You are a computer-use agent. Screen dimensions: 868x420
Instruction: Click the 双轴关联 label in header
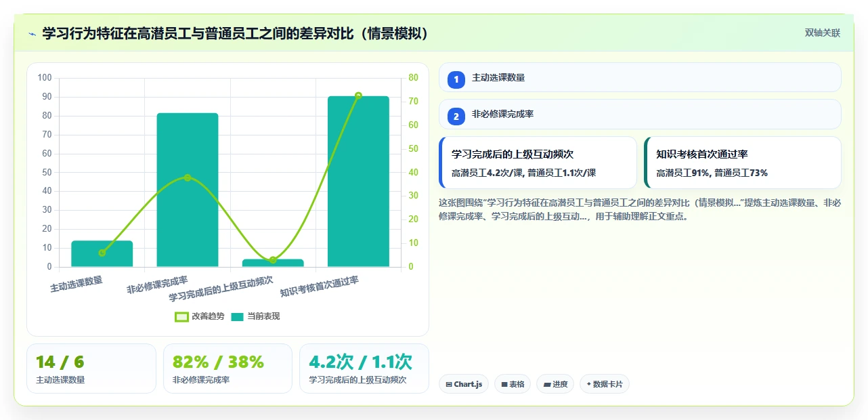point(822,33)
